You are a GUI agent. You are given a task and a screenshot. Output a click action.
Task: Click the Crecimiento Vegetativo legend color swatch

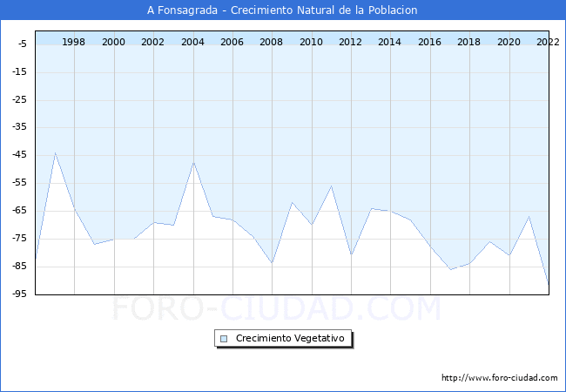224,339
